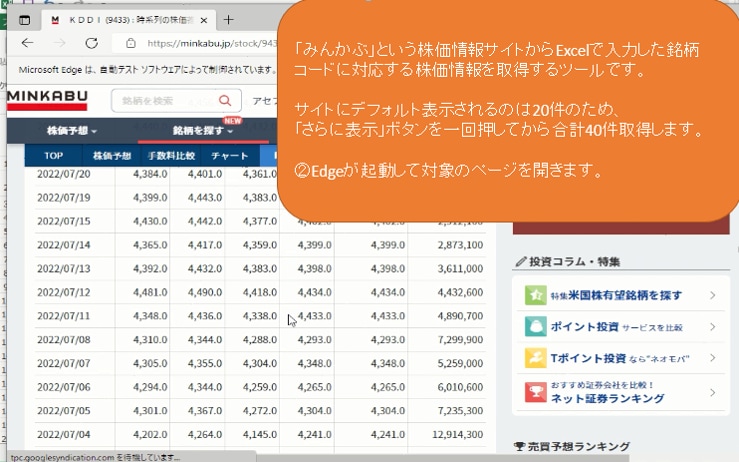Click the teal bag point investment icon
The width and height of the screenshot is (739, 462).
coord(535,327)
